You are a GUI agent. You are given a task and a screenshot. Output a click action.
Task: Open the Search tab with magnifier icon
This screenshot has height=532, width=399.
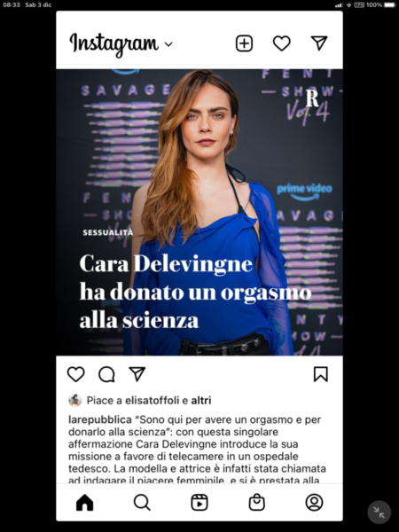[142, 503]
